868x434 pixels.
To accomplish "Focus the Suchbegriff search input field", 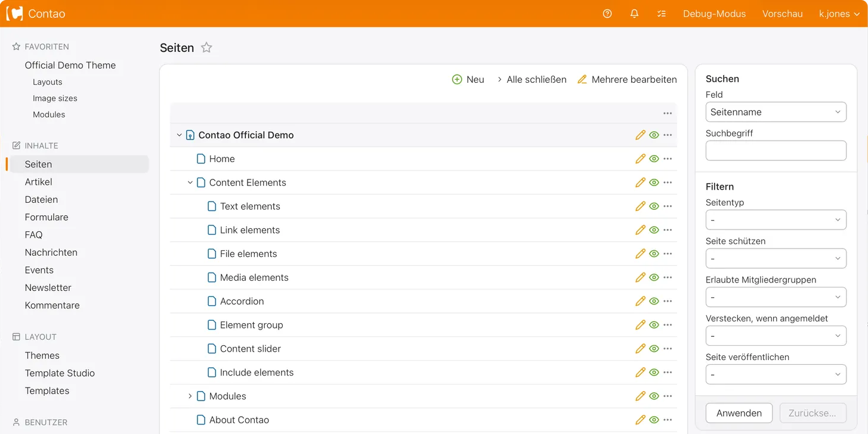I will pyautogui.click(x=776, y=151).
